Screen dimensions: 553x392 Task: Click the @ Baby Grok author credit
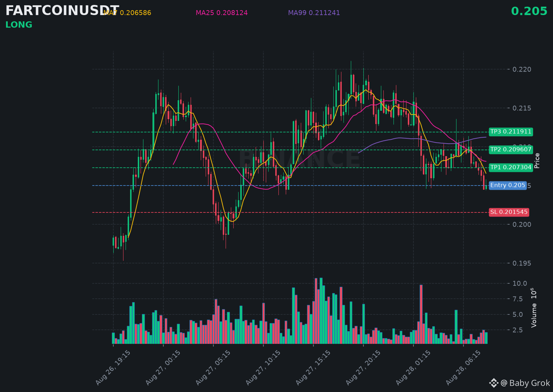pos(525,383)
